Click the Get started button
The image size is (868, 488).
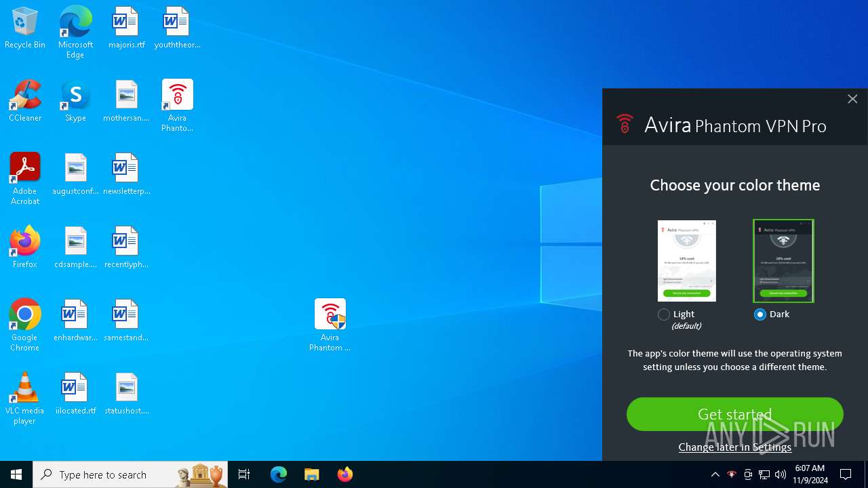(x=735, y=414)
